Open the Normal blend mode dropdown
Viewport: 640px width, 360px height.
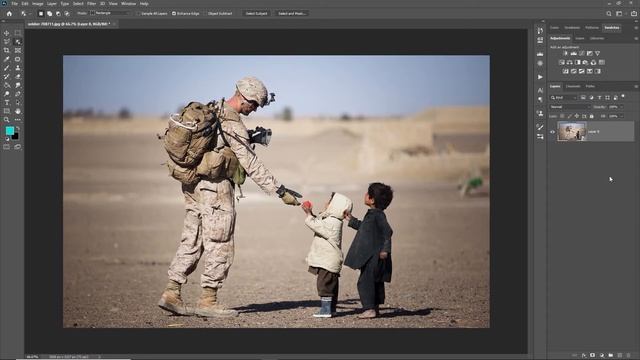pyautogui.click(x=569, y=107)
